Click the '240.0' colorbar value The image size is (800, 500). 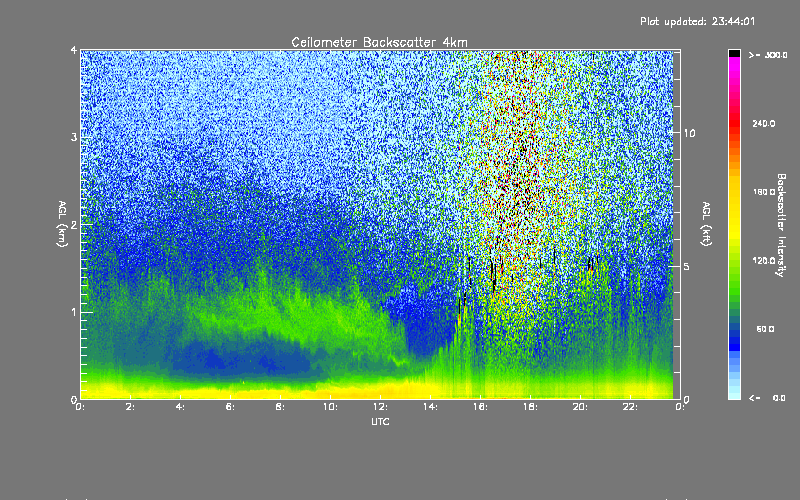tap(764, 123)
